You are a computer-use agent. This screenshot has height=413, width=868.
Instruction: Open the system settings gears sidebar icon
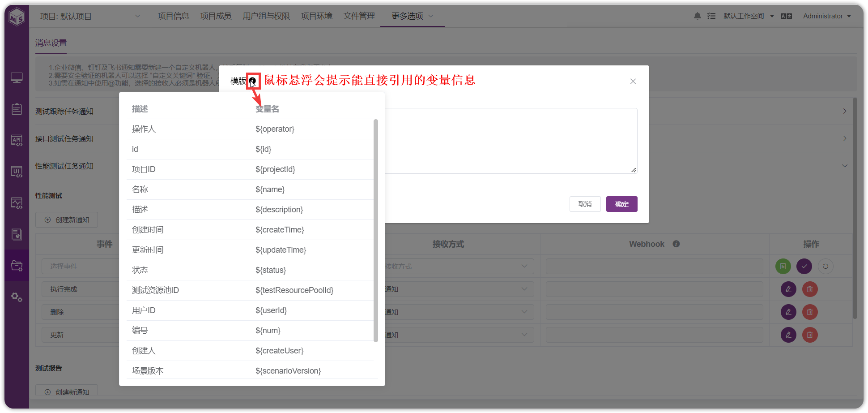coord(17,297)
